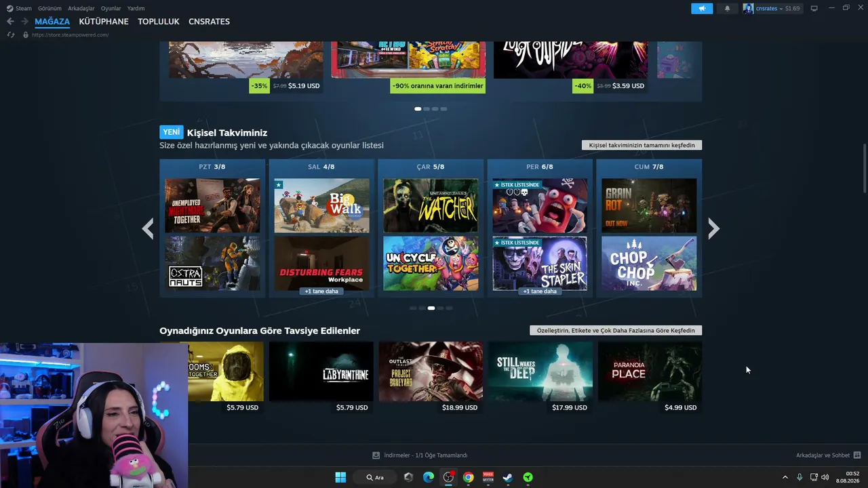
Task: Click the microphone icon in the system tray
Action: (x=800, y=477)
